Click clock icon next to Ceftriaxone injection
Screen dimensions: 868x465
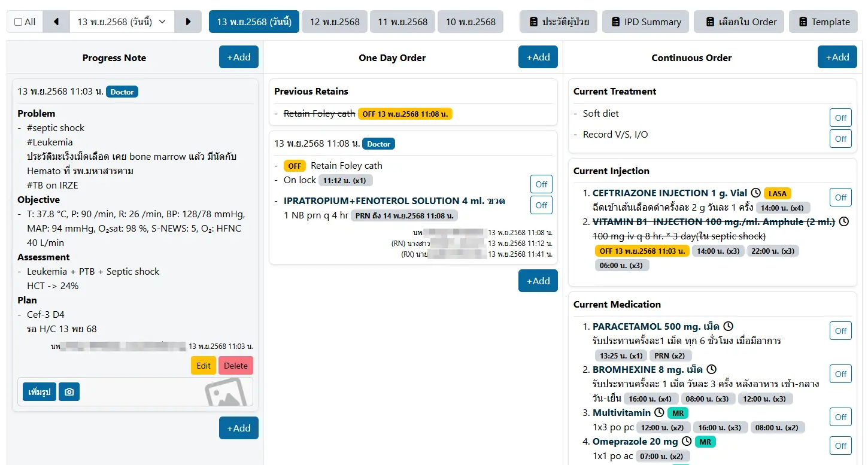pyautogui.click(x=755, y=193)
